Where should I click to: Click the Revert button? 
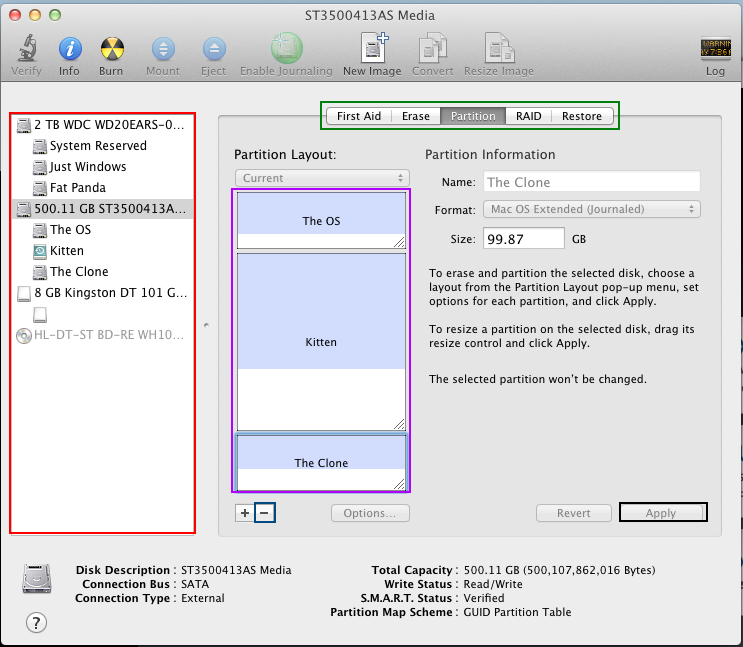573,513
